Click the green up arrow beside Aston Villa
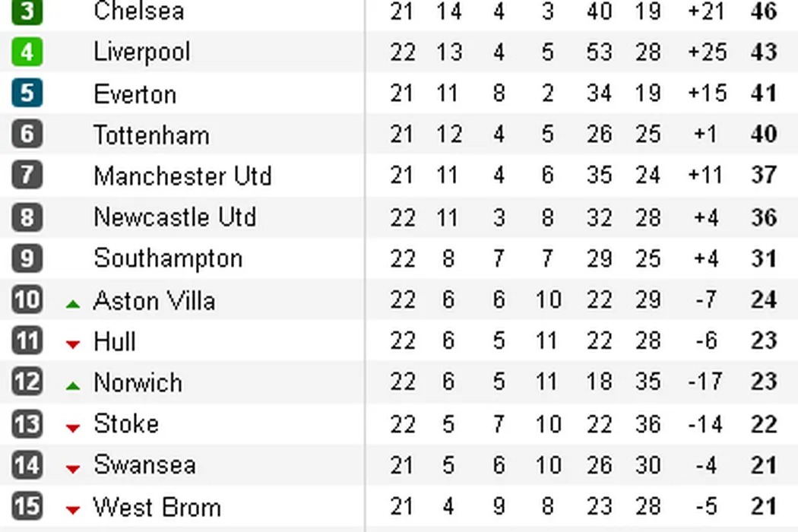The image size is (798, 532). coord(73,304)
